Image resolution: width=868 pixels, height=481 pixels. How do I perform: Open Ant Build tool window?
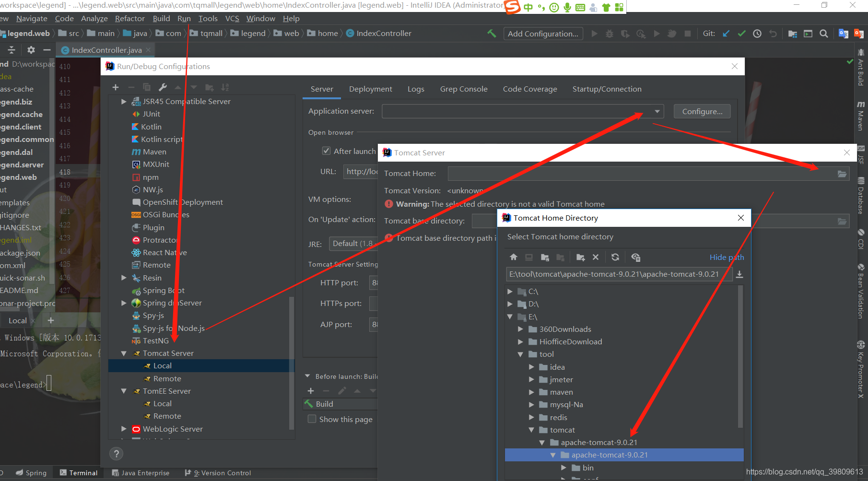(x=861, y=67)
